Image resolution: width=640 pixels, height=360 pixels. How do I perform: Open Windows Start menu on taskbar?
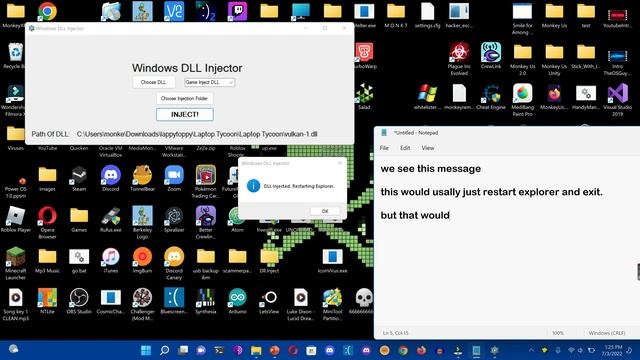click(x=146, y=350)
